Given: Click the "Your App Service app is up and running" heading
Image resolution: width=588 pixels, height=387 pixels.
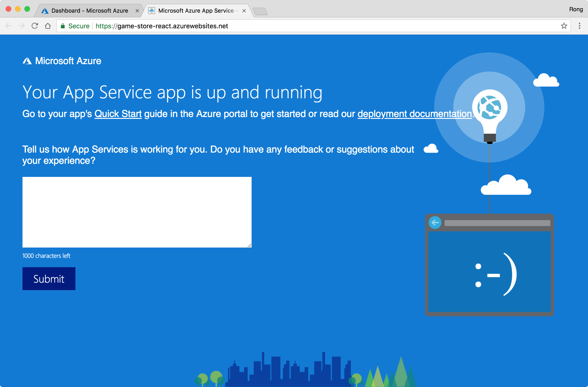Looking at the screenshot, I should tap(172, 92).
